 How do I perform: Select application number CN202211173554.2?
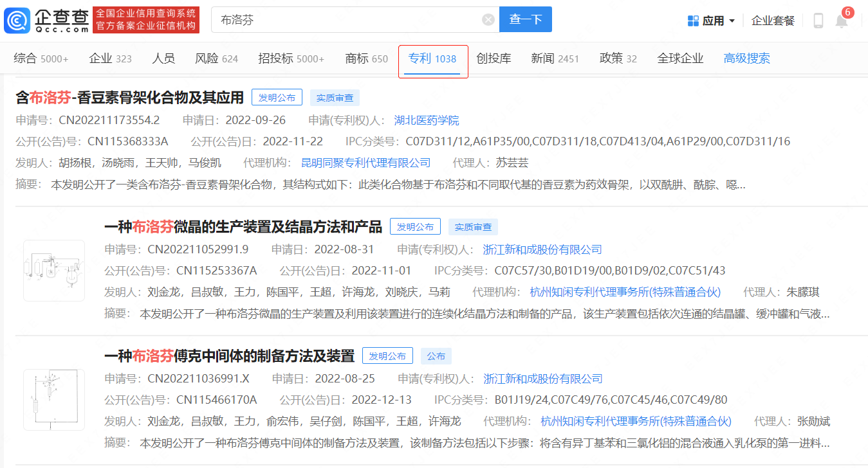point(109,120)
